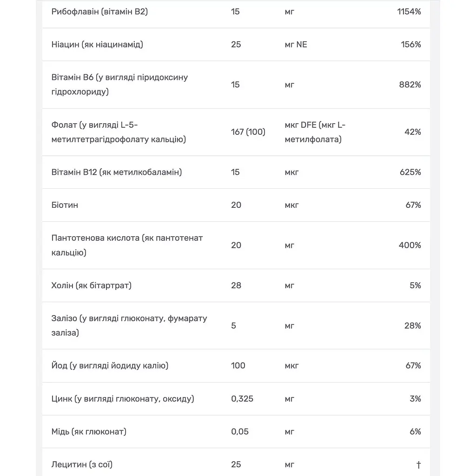Click the Пантотенова кислота ingredient cell

127,245
